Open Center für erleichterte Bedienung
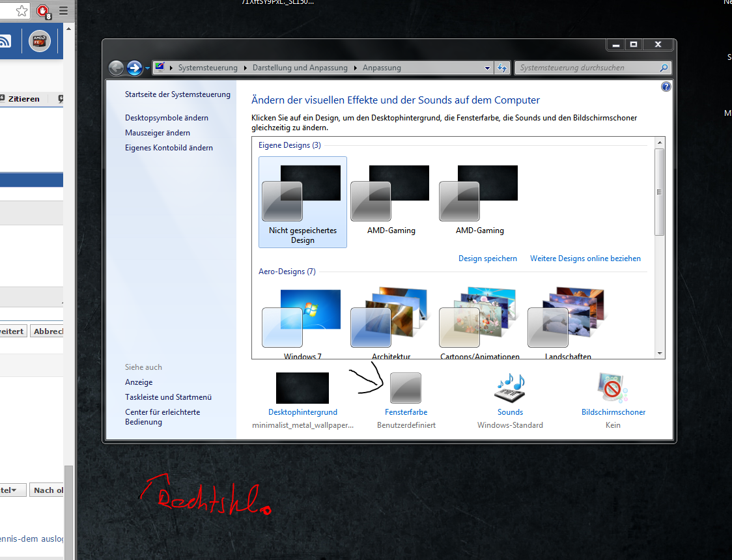 pyautogui.click(x=162, y=417)
